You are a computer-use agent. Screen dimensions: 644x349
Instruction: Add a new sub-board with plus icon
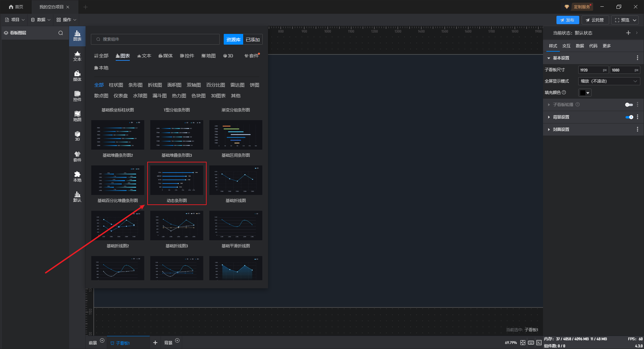tap(155, 343)
